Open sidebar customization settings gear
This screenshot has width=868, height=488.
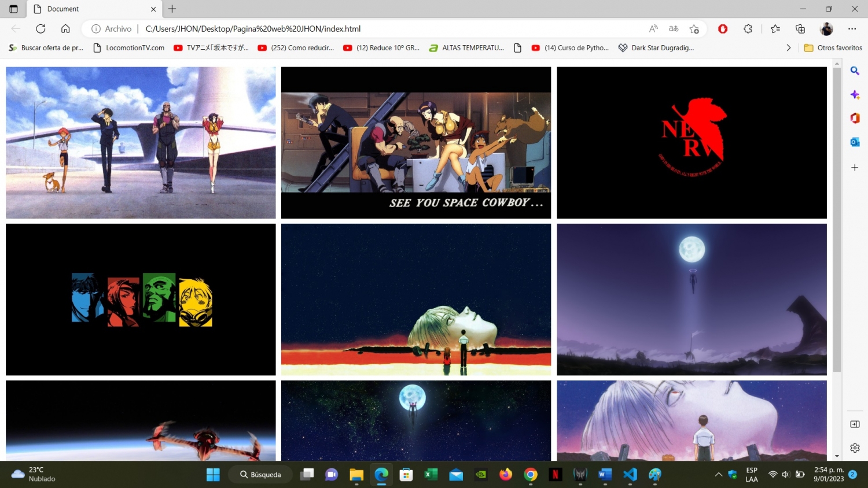tap(855, 448)
